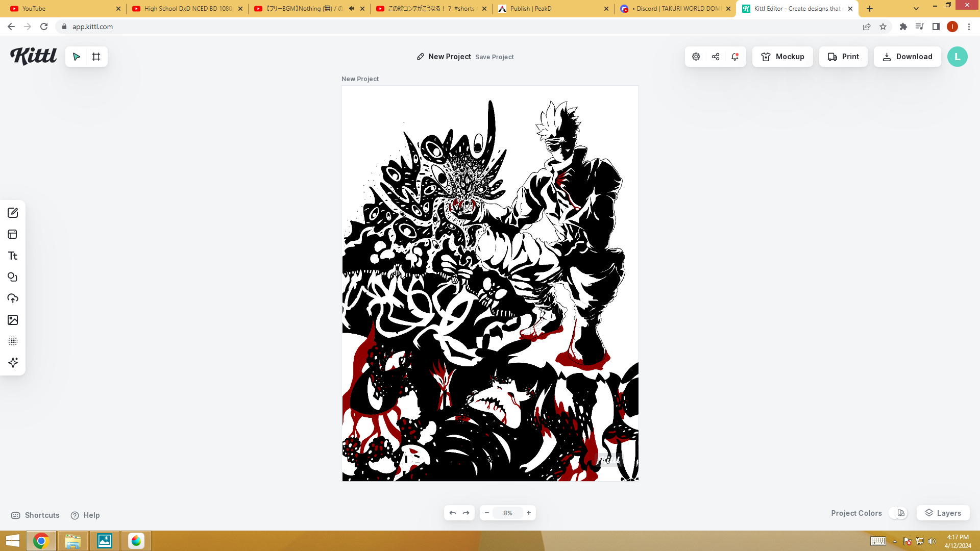The width and height of the screenshot is (980, 551).
Task: Click the 8% zoom level field
Action: (x=508, y=513)
